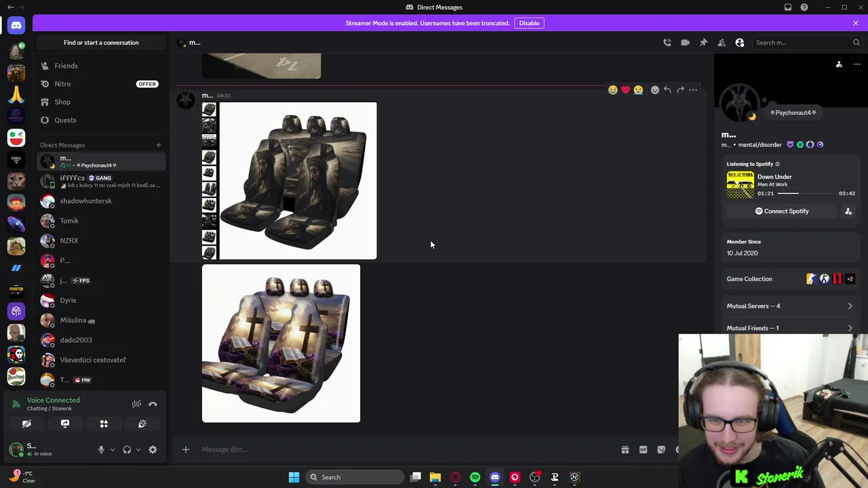868x488 pixels.
Task: Open the GIF picker
Action: click(643, 449)
